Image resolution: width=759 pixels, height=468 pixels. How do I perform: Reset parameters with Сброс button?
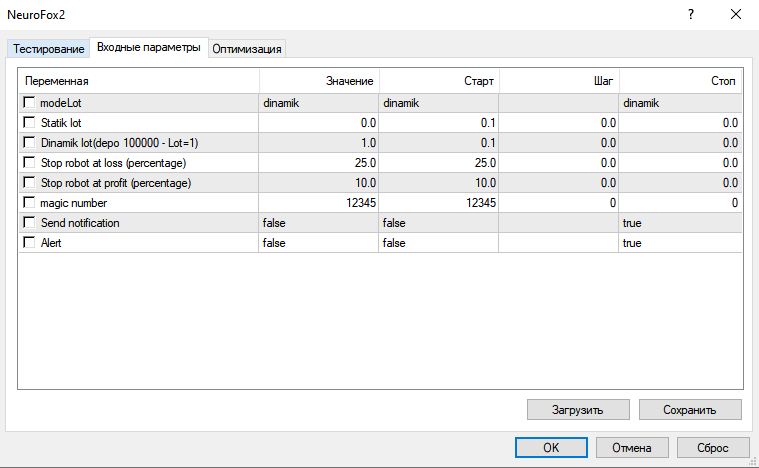(713, 448)
